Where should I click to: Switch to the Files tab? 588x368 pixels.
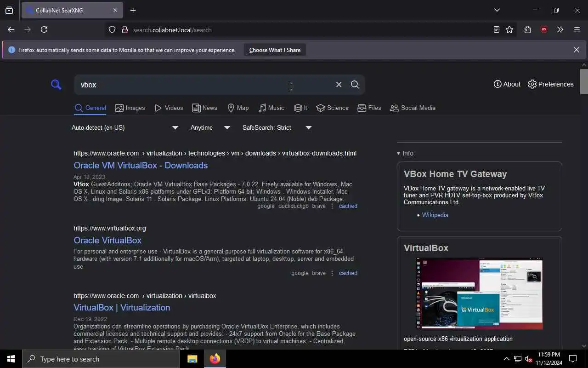[x=369, y=108]
